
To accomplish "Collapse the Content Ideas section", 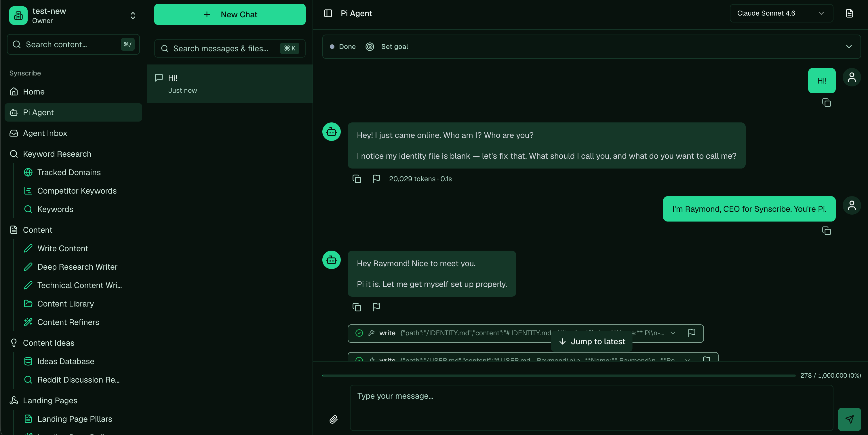I will point(73,343).
